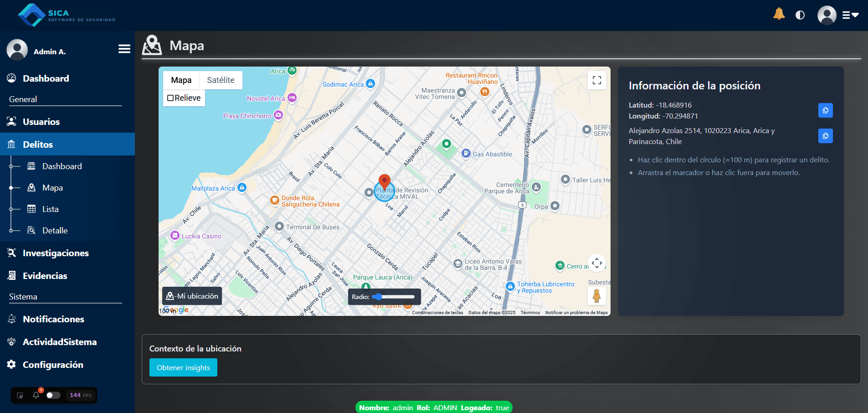Select Lista under the Delitos menu
The width and height of the screenshot is (868, 413).
pyautogui.click(x=50, y=209)
